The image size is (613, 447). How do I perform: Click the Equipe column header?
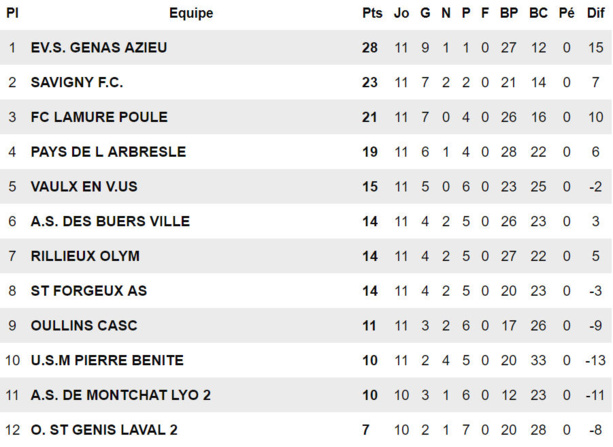[190, 13]
